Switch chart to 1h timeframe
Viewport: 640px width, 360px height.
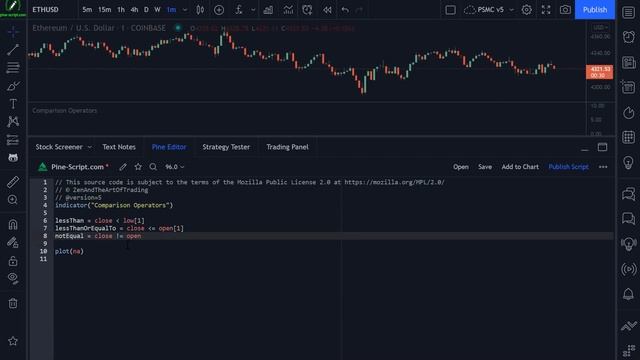coord(121,9)
